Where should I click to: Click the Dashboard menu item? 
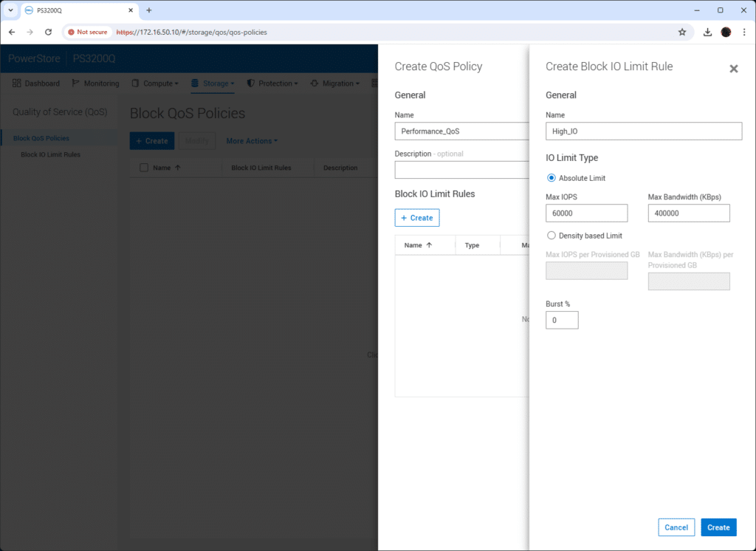(36, 83)
